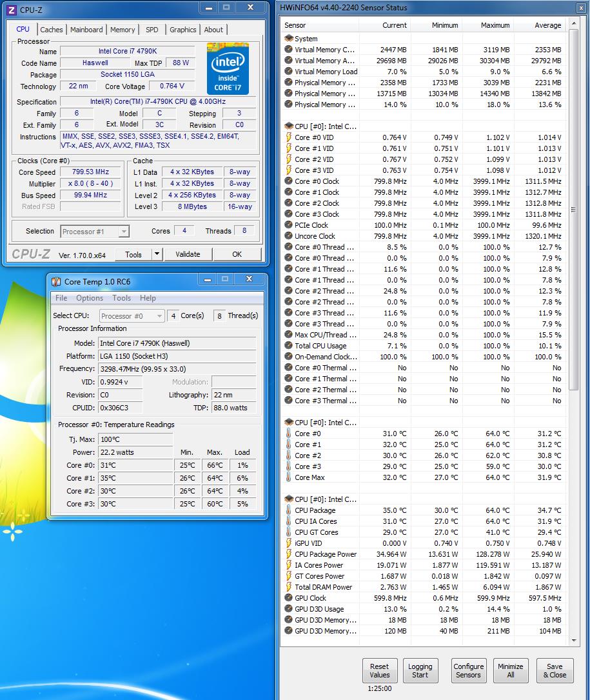This screenshot has width=590, height=700.
Task: Click the icon beside Virtual Memory Load
Action: (x=289, y=72)
